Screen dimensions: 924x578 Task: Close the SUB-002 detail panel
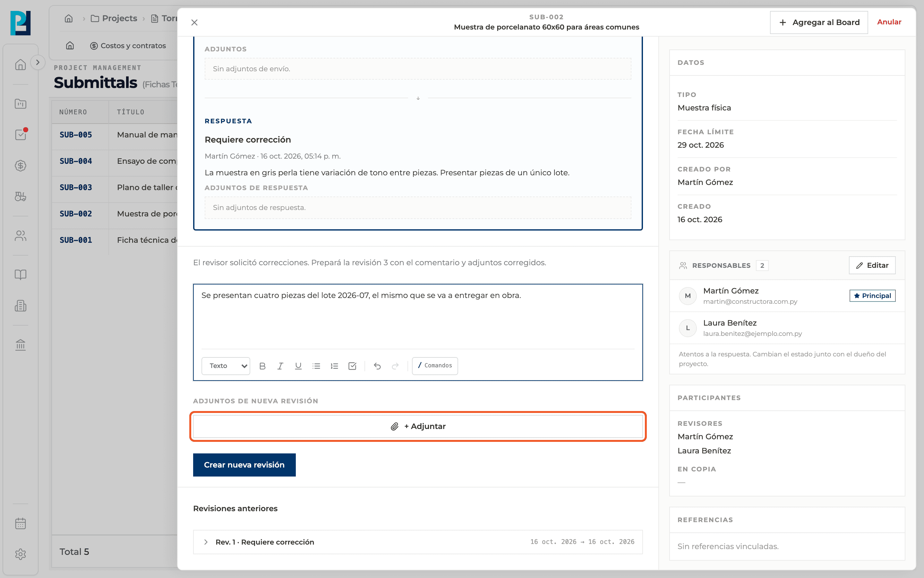click(x=194, y=22)
